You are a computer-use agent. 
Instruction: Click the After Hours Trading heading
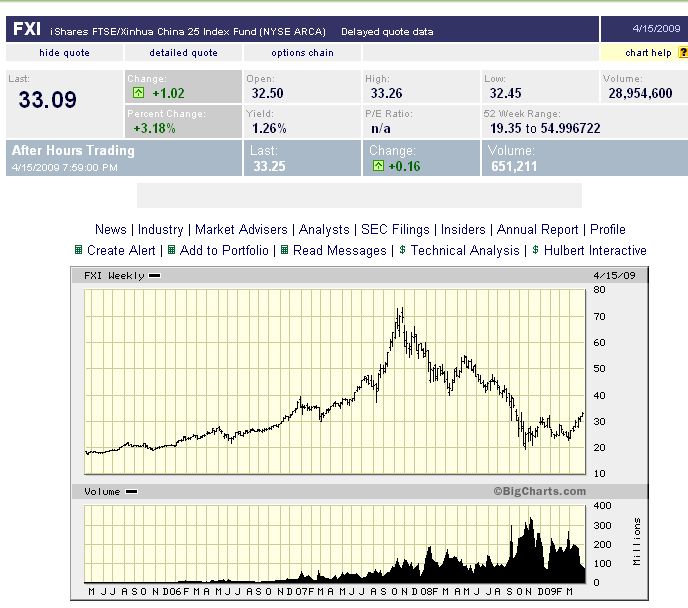click(73, 150)
